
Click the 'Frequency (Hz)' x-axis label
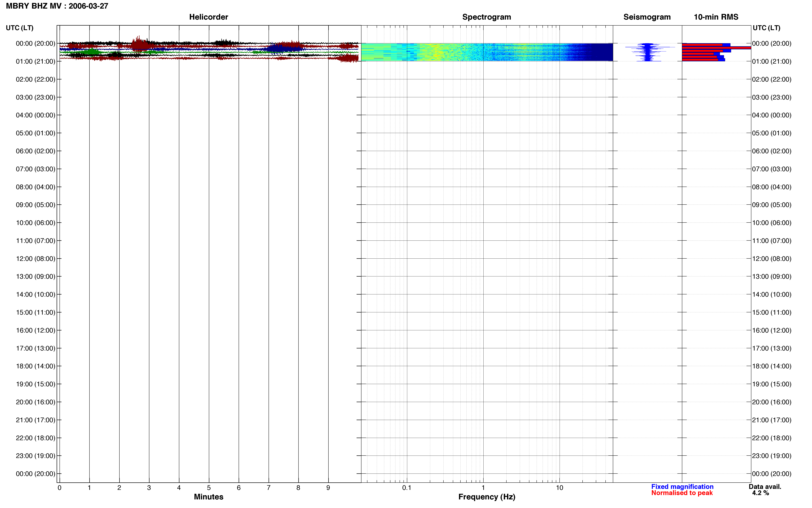(487, 497)
